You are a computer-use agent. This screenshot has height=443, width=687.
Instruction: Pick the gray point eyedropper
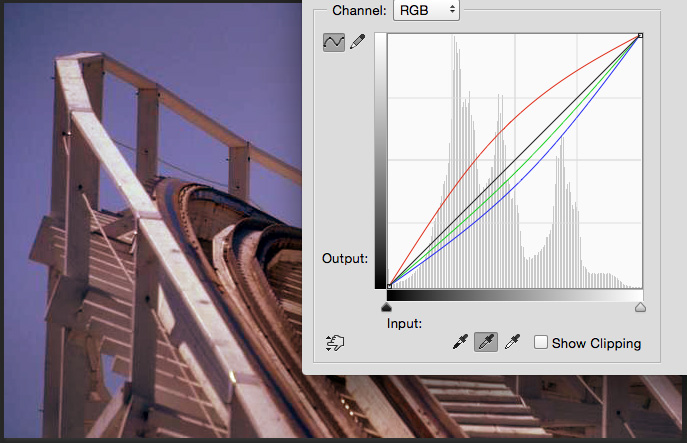486,342
